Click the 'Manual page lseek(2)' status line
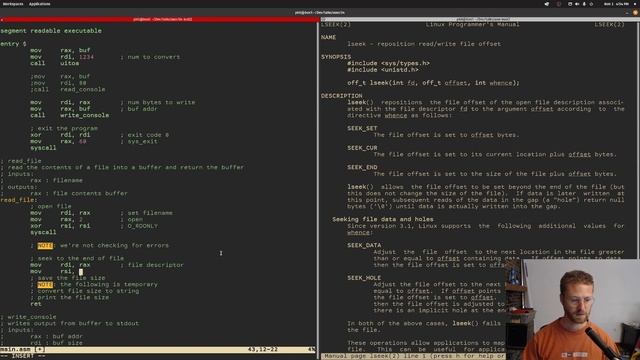Viewport: 640px width, 360px height. coord(413,356)
